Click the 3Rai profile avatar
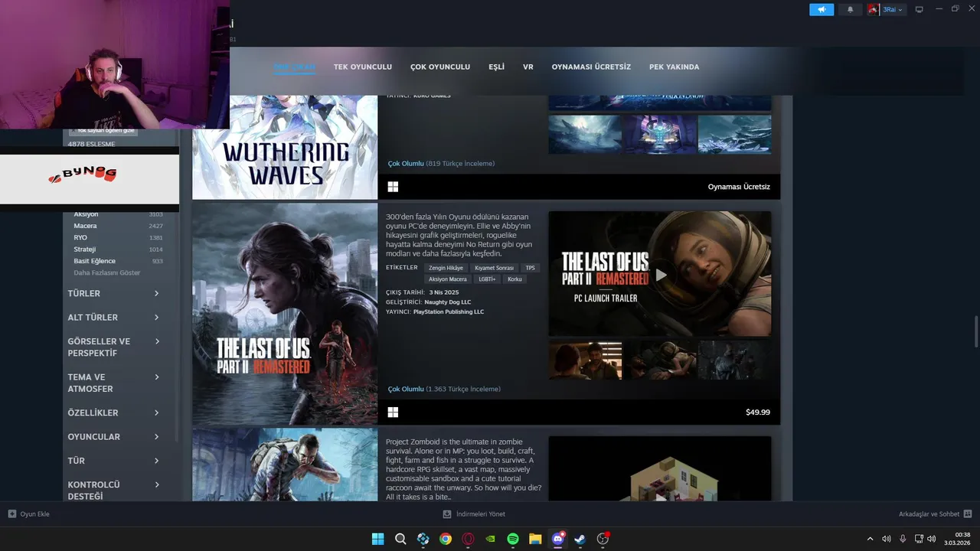 (x=873, y=9)
